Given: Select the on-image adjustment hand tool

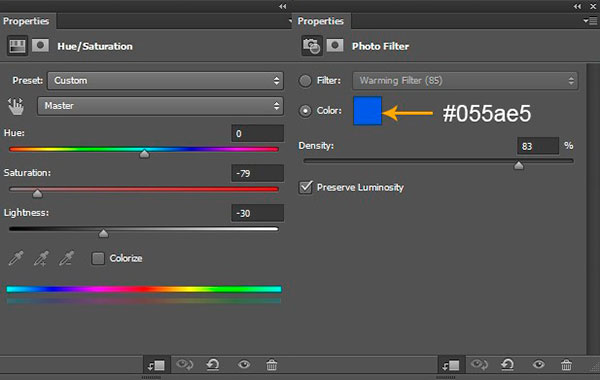Looking at the screenshot, I should [x=16, y=106].
